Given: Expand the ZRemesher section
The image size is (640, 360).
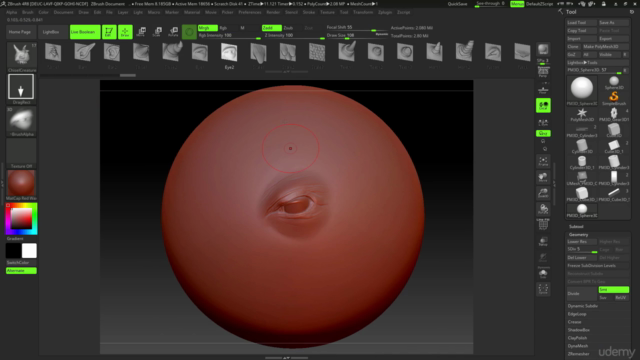Looking at the screenshot, I should (578, 354).
